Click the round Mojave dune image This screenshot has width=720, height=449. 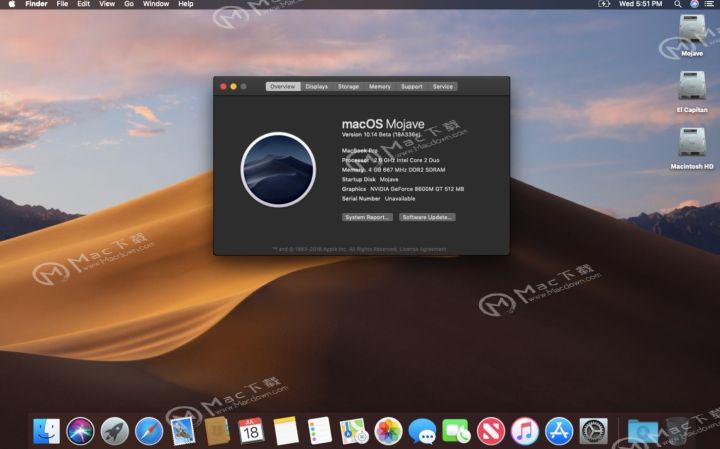coord(278,169)
